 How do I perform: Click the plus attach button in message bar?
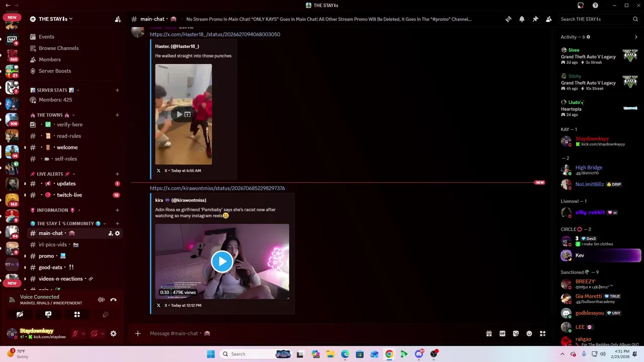[137, 333]
